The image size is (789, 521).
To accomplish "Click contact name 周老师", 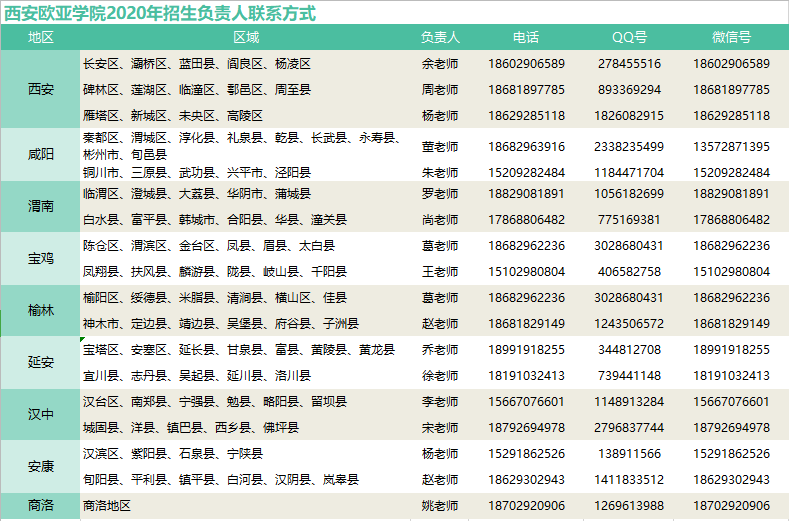I will click(440, 90).
